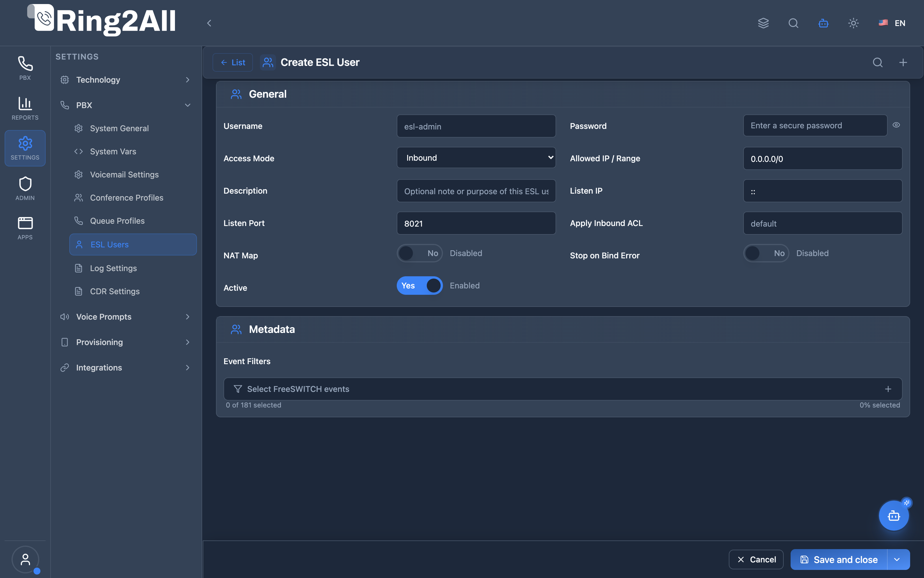Open the user profile avatar
This screenshot has width=924, height=578.
25,559
